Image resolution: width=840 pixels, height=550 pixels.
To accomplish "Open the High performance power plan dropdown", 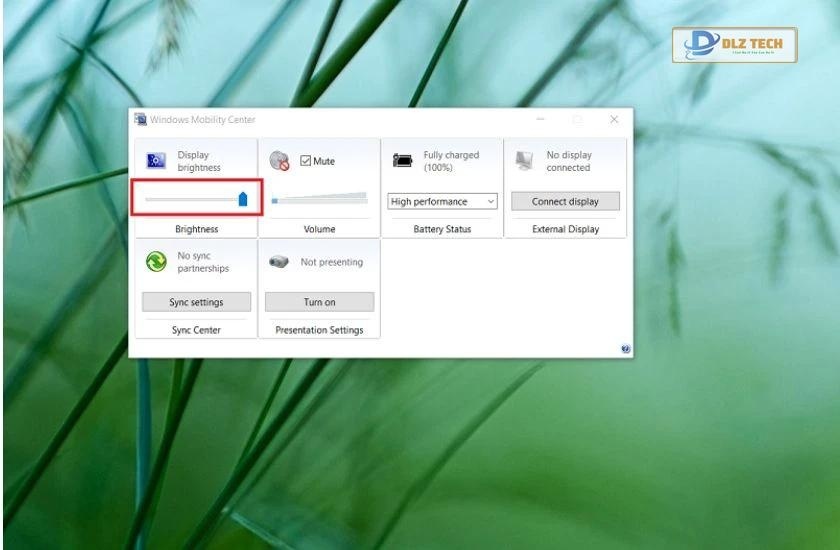I will coord(442,201).
